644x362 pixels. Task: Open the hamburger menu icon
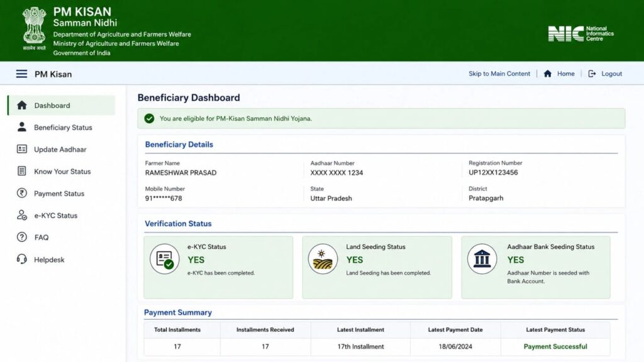tap(21, 74)
